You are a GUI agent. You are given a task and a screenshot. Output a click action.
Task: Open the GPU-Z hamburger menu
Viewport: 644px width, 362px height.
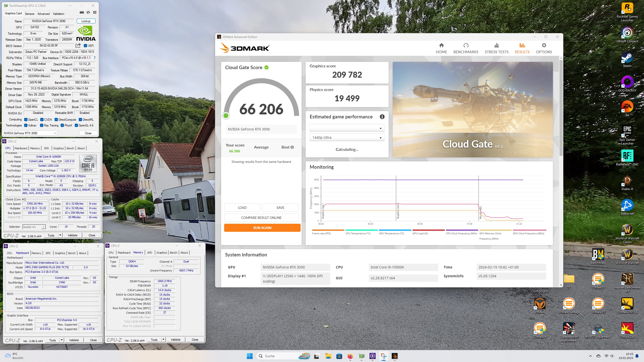coord(95,12)
